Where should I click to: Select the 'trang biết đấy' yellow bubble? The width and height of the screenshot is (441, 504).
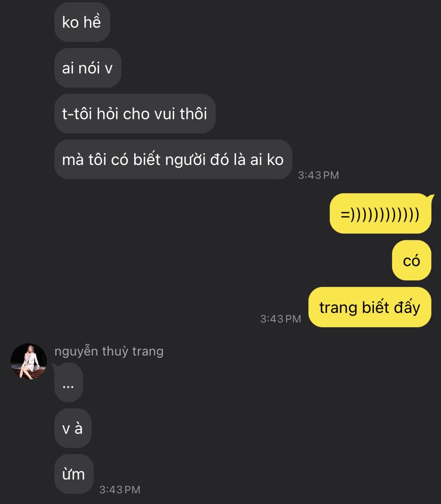point(370,307)
